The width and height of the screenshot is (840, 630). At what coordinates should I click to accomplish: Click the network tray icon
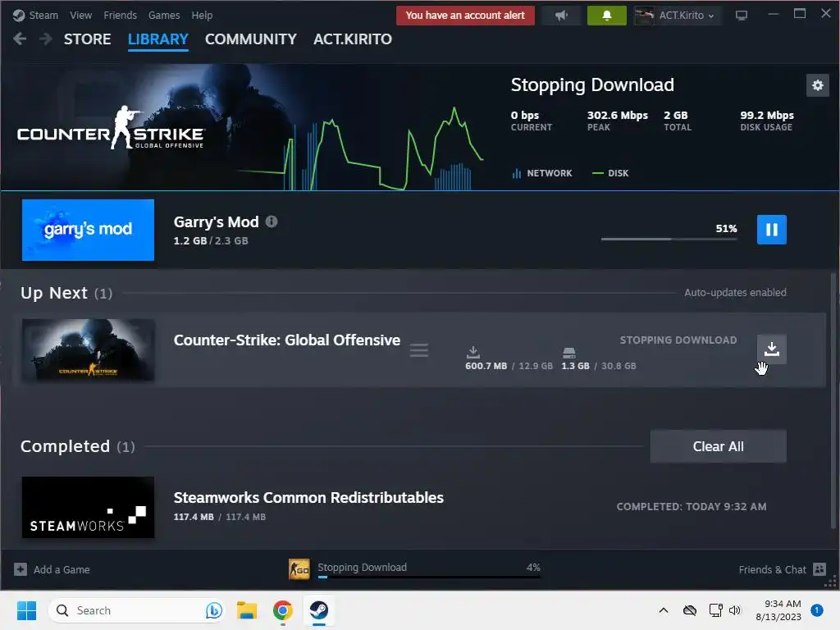(x=715, y=610)
